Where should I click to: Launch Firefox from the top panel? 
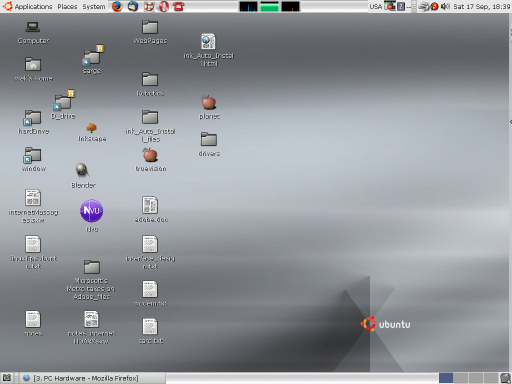click(117, 6)
